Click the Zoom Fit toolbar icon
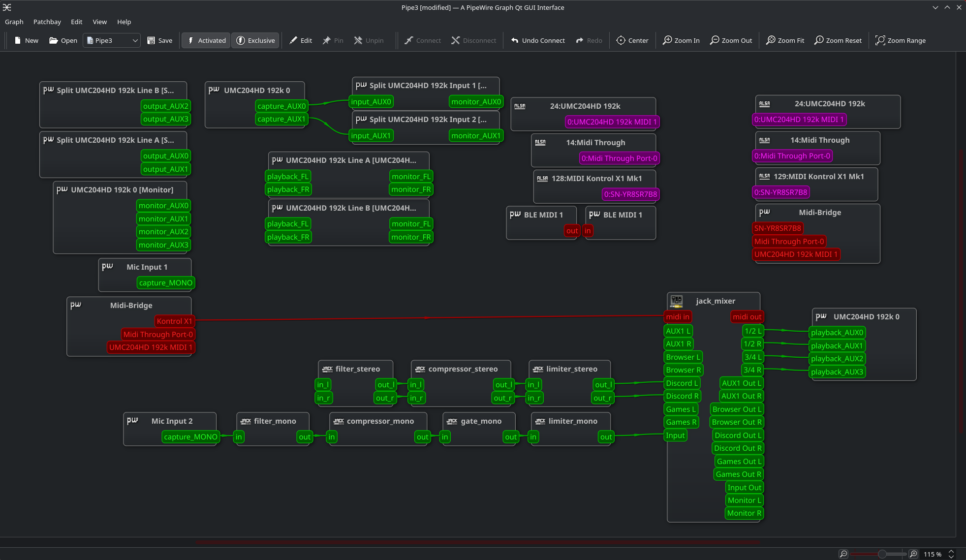The width and height of the screenshot is (966, 560). point(771,40)
